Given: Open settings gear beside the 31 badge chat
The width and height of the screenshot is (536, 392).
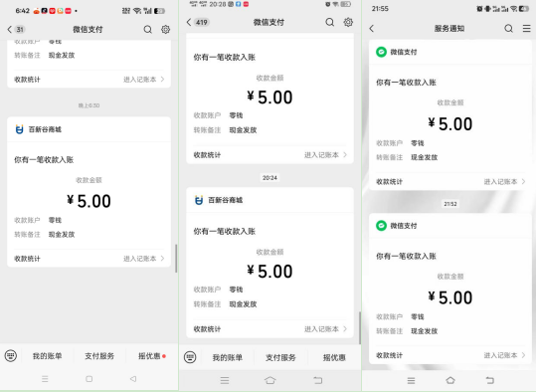Looking at the screenshot, I should tap(165, 30).
